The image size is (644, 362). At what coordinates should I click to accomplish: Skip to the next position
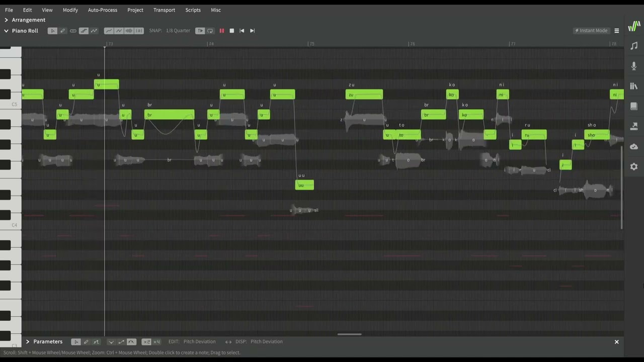253,31
